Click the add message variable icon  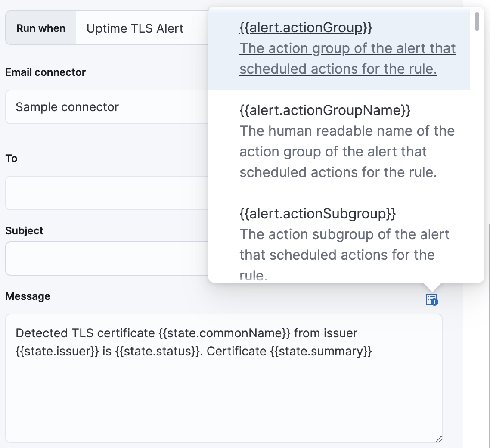pyautogui.click(x=431, y=300)
